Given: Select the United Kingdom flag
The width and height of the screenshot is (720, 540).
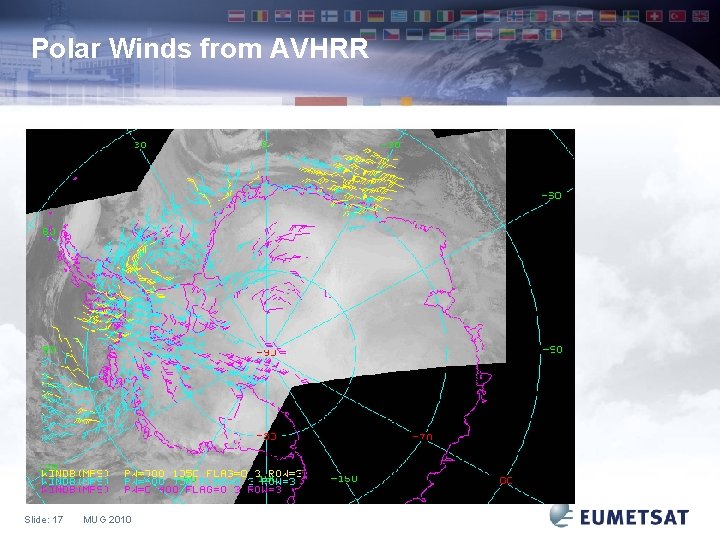Looking at the screenshot, I should click(701, 17).
